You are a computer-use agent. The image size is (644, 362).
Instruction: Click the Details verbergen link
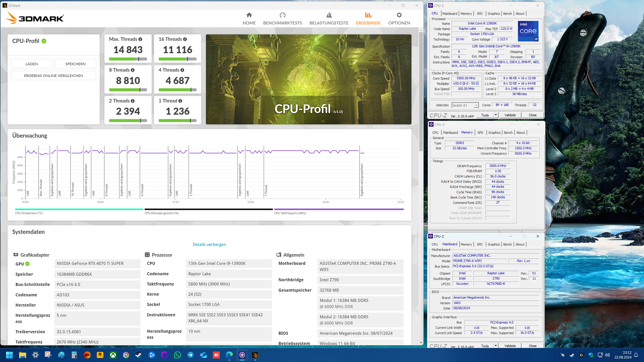pyautogui.click(x=209, y=244)
